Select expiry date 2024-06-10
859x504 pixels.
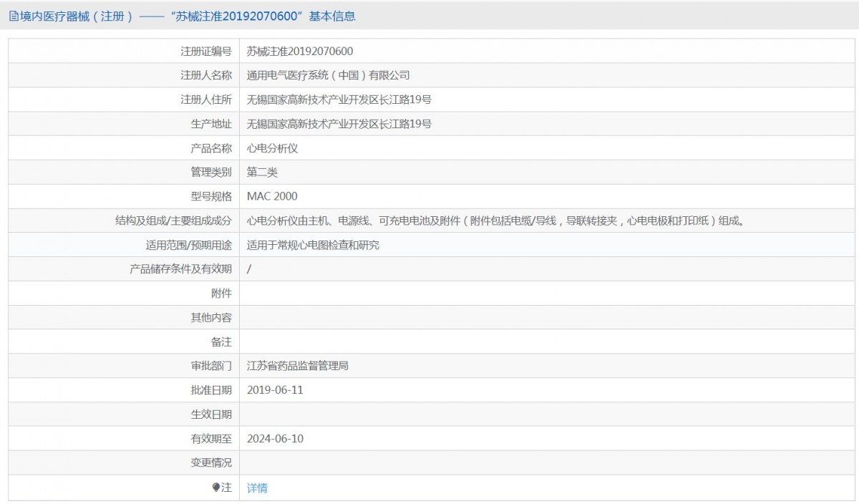(275, 439)
